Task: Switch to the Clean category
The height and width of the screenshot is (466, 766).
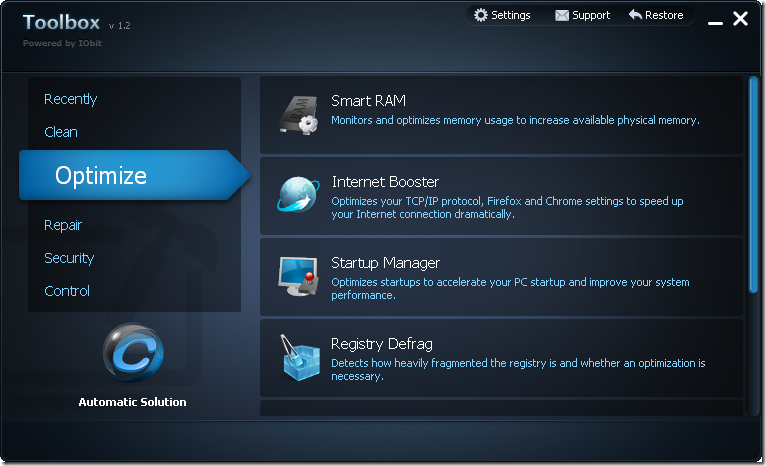Action: pos(61,132)
